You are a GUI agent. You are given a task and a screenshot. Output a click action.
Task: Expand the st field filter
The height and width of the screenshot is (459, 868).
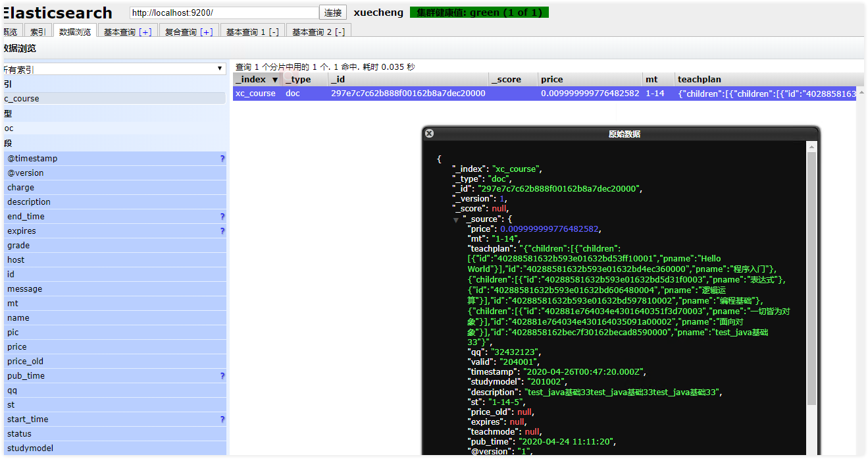(113, 405)
